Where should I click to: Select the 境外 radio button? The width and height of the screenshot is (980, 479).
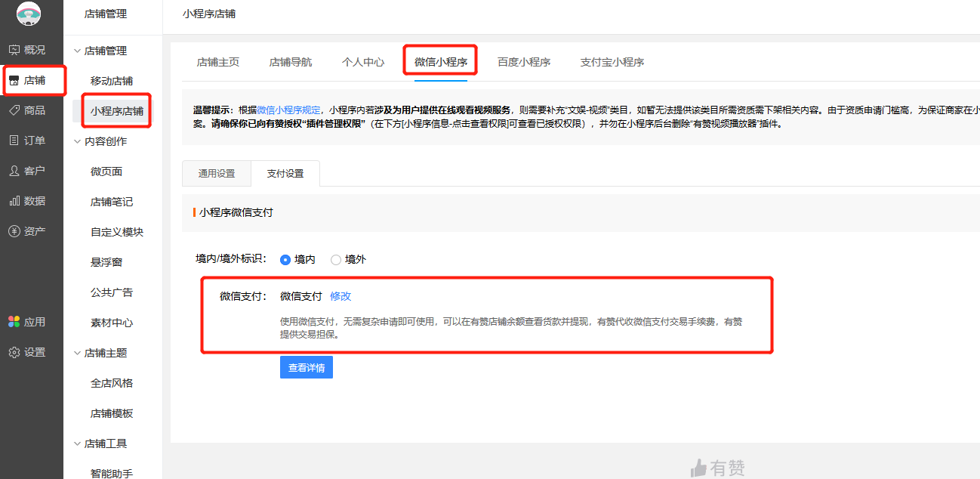(336, 259)
